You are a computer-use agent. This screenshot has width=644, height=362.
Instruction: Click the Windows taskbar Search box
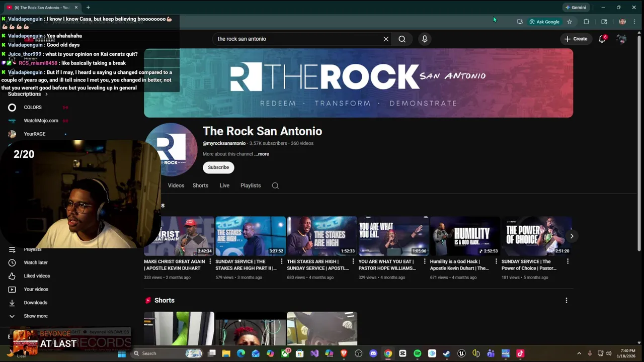tap(166, 353)
